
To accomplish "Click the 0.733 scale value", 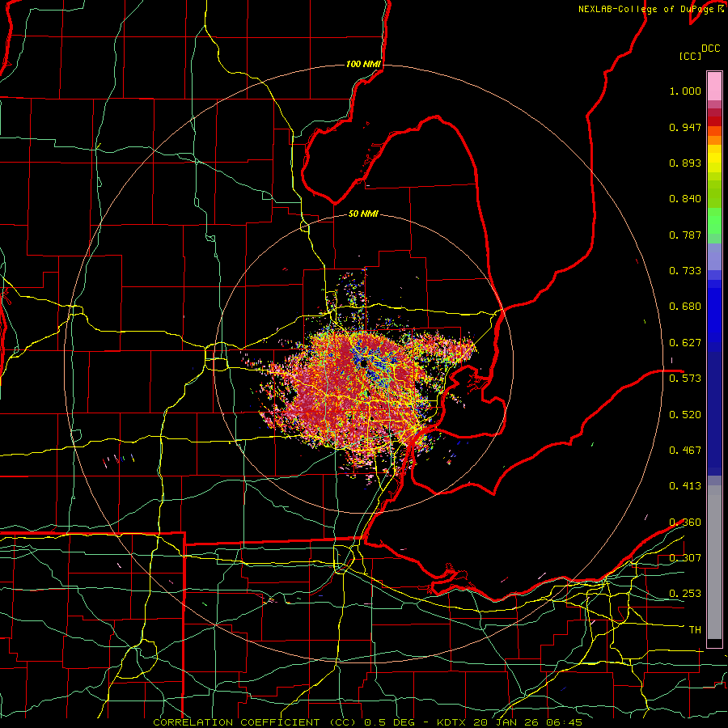I will pyautogui.click(x=685, y=271).
